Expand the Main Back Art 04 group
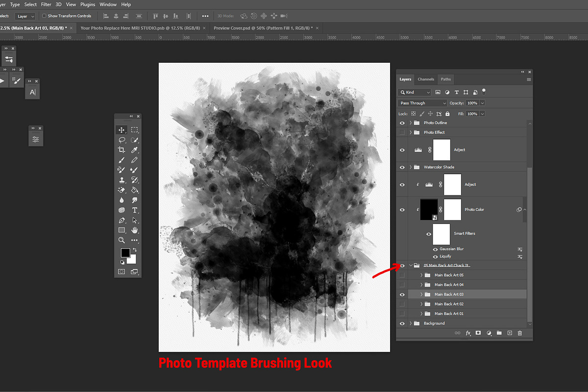588x392 pixels. 421,285
